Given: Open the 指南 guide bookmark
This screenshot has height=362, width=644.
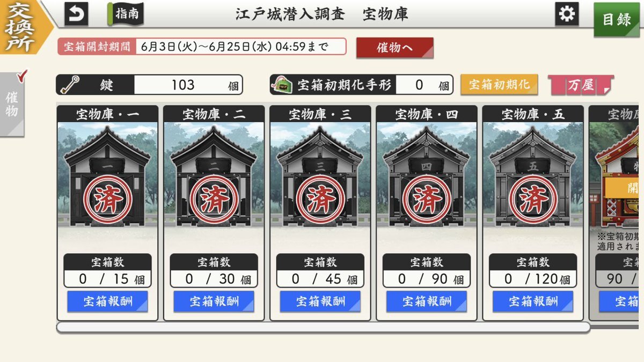Looking at the screenshot, I should 125,13.
